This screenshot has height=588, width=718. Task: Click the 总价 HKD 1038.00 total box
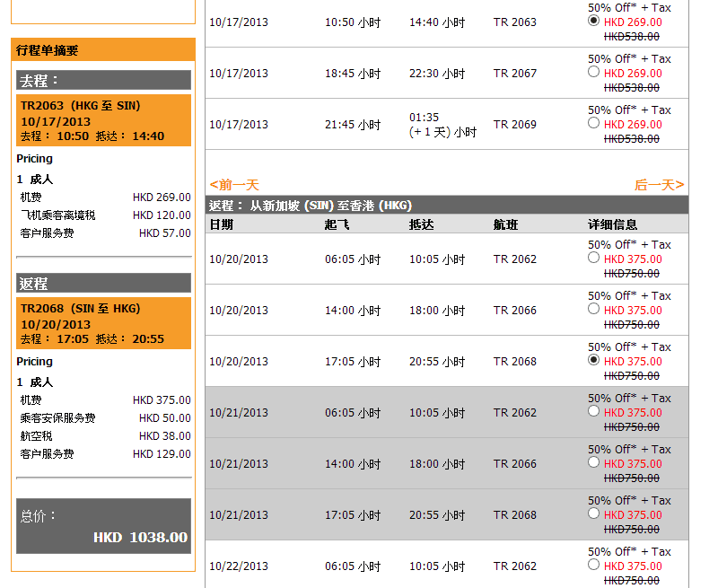pyautogui.click(x=103, y=526)
